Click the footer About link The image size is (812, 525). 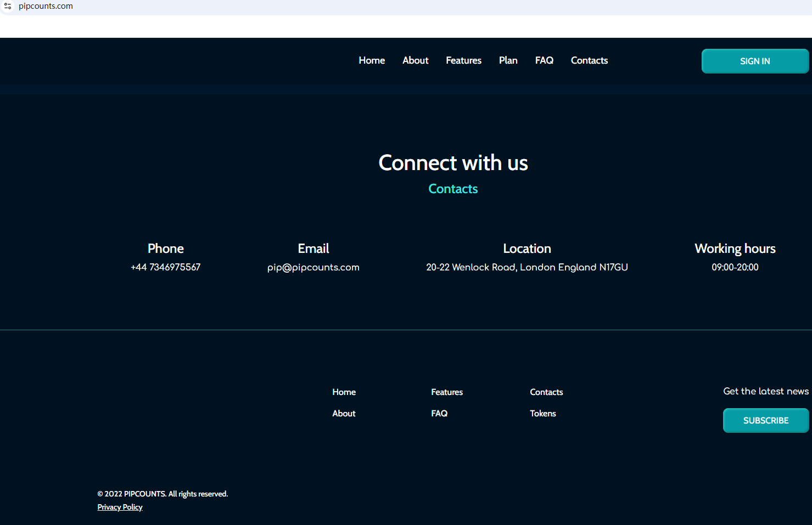[344, 414]
